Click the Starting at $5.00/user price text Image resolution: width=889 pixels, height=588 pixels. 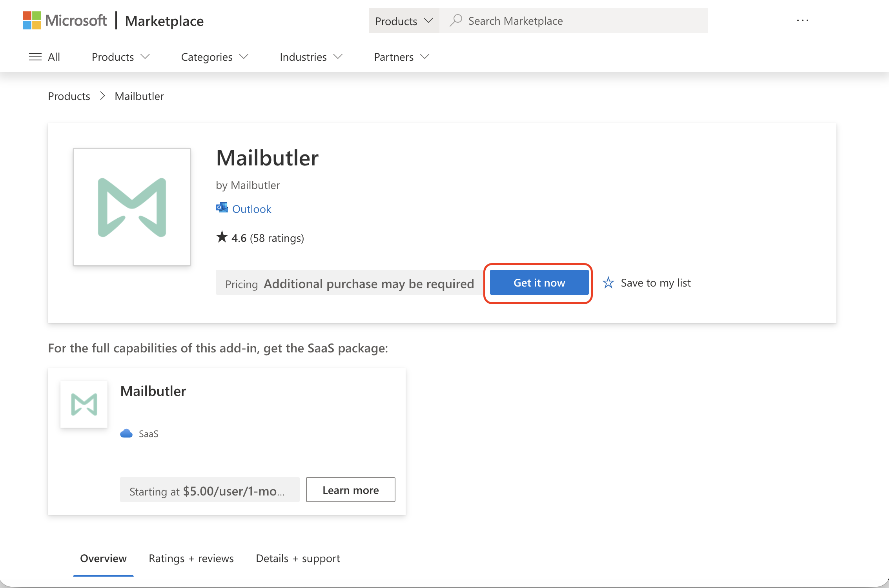click(x=207, y=491)
